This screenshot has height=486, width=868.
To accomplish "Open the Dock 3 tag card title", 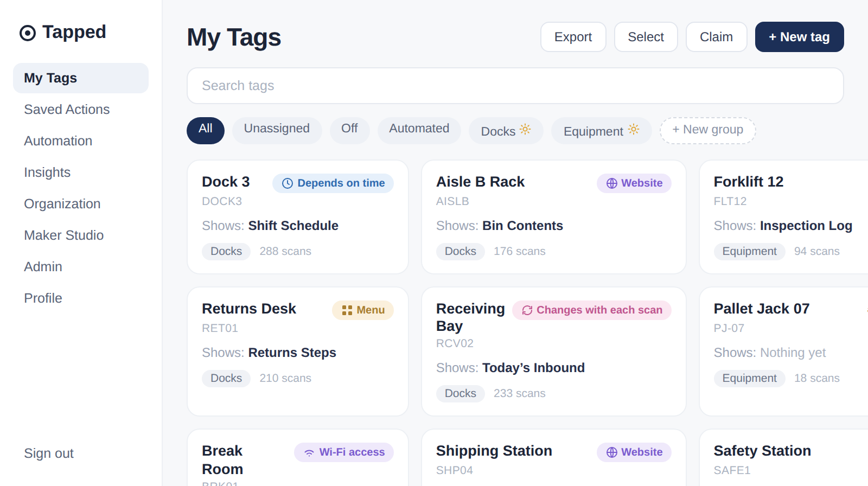I will [226, 182].
